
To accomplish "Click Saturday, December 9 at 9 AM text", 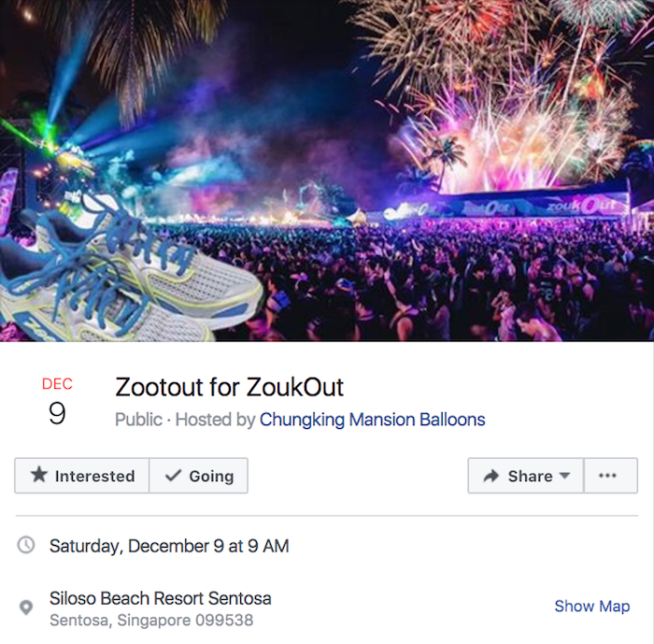I will pyautogui.click(x=169, y=545).
